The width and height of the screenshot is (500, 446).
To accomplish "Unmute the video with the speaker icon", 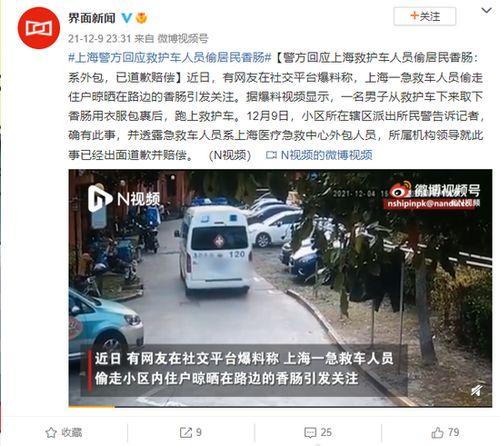I will 477,390.
